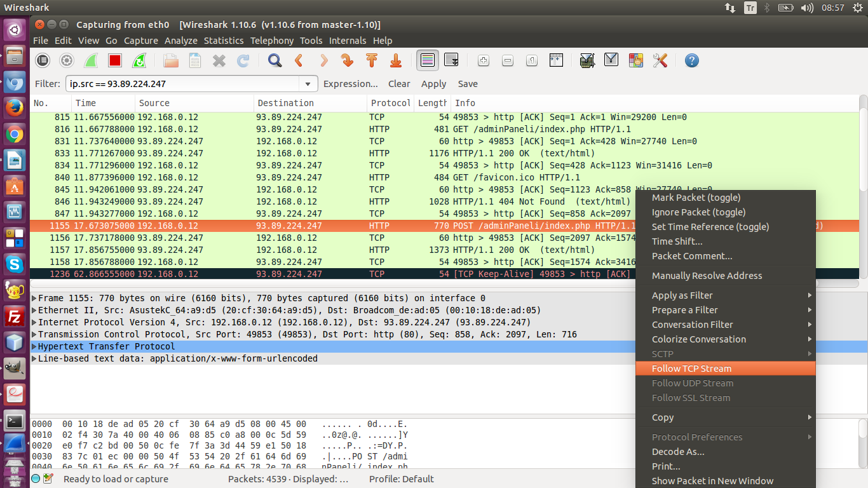Go to packet number icon
The height and width of the screenshot is (488, 868).
pyautogui.click(x=348, y=61)
